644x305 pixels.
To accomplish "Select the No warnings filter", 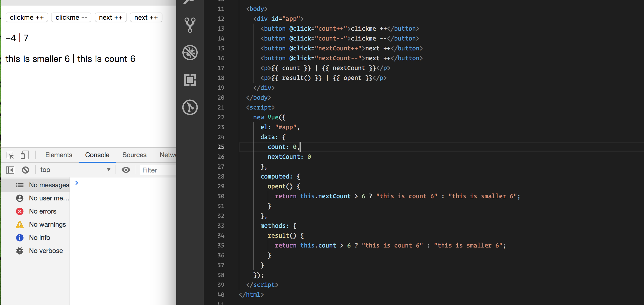I will click(47, 225).
